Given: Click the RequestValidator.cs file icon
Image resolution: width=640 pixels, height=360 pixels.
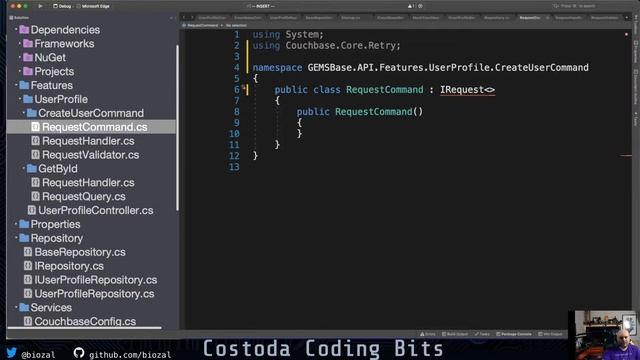Looking at the screenshot, I should (36, 155).
